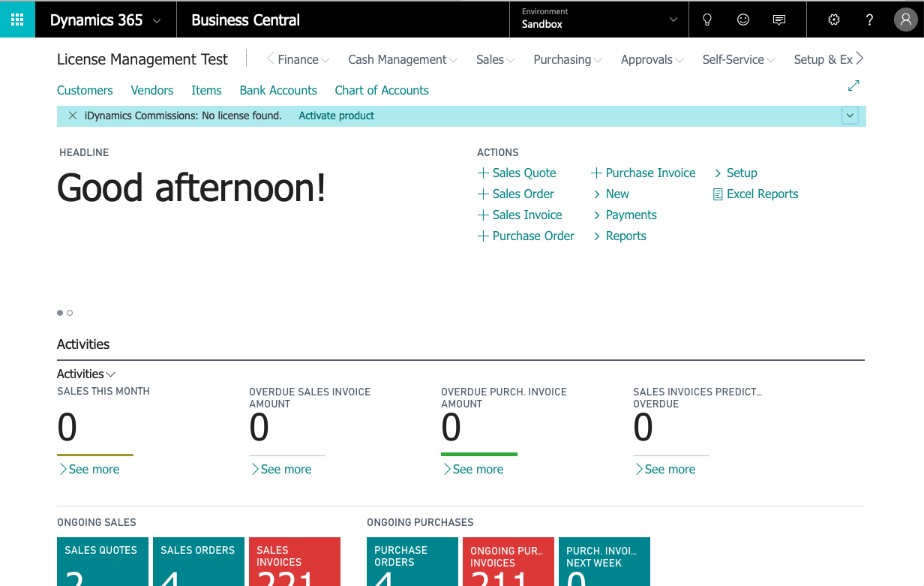Click the Good afternoon! headline

coord(191,188)
